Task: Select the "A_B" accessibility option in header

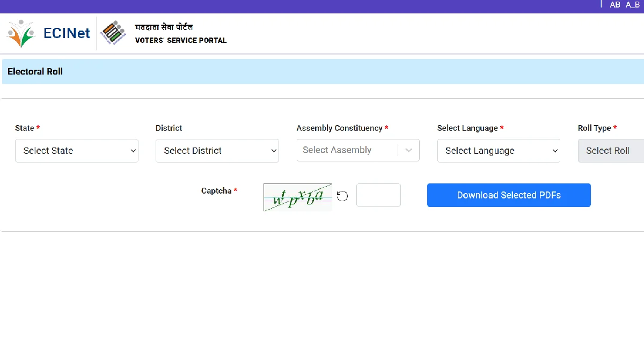Action: (632, 4)
